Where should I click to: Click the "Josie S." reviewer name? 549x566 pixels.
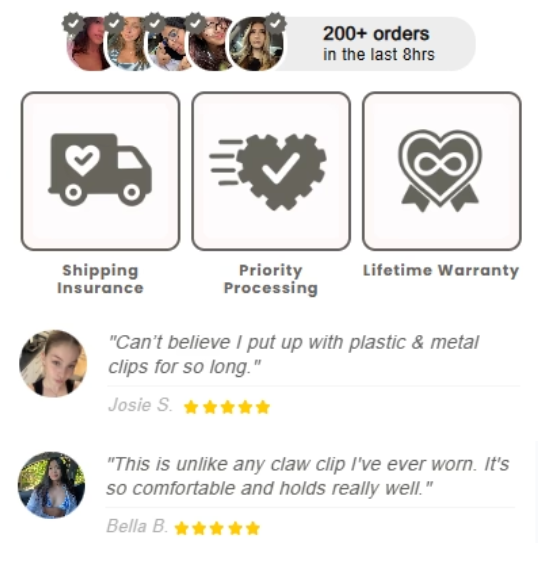click(140, 405)
